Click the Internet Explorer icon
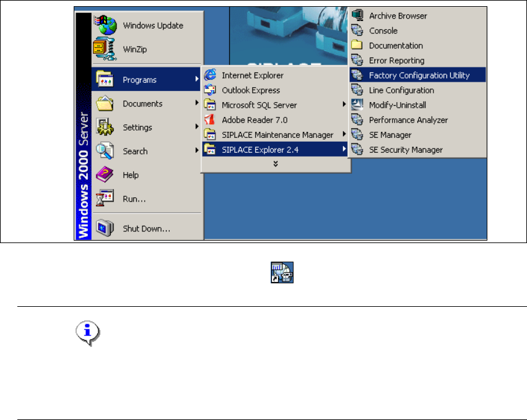Viewport: 527px width, 420px height. pyautogui.click(x=210, y=75)
